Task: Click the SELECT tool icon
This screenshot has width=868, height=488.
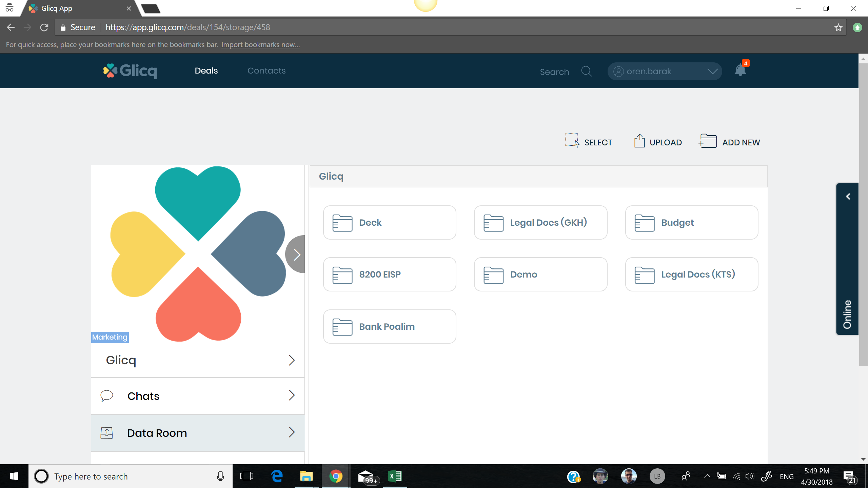Action: click(x=572, y=141)
